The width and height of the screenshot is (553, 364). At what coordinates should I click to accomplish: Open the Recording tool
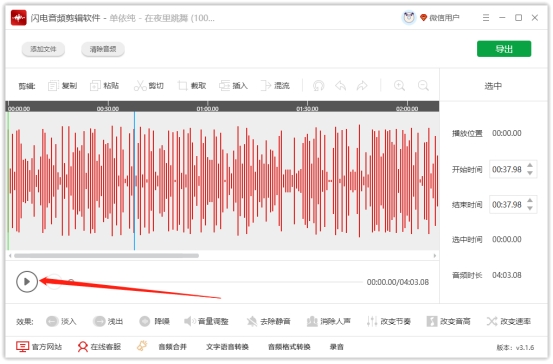tap(337, 347)
